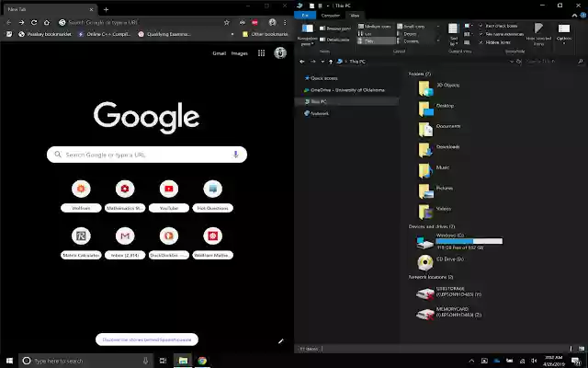The image size is (588, 368).
Task: Expand the Navigation pane dropdown
Action: pyautogui.click(x=307, y=40)
